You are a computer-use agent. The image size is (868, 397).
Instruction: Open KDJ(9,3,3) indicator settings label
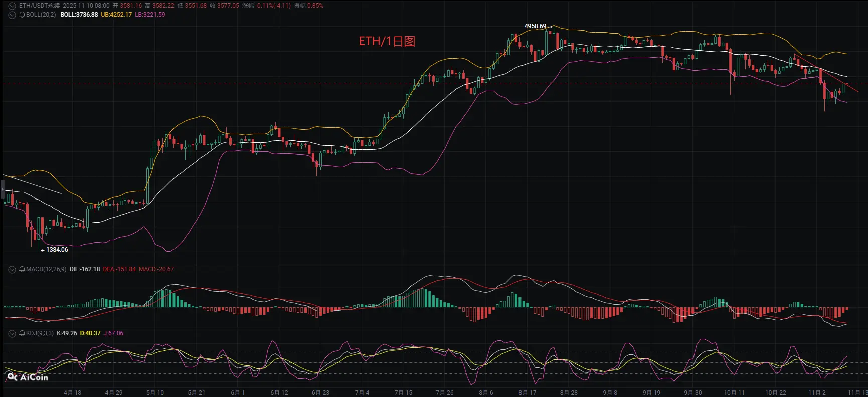tap(40, 333)
